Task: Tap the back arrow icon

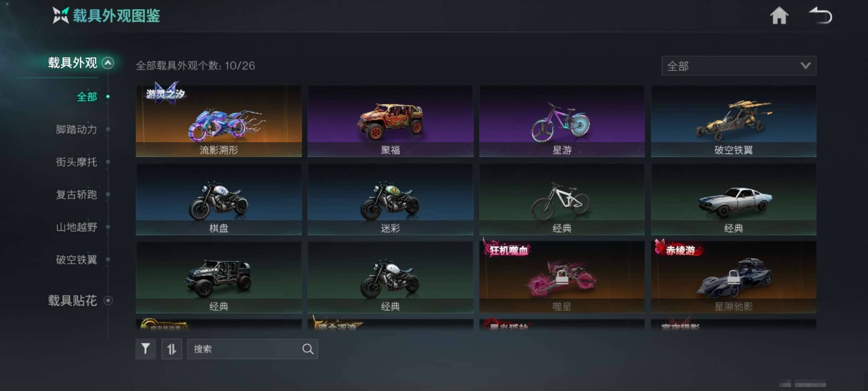Action: point(820,16)
